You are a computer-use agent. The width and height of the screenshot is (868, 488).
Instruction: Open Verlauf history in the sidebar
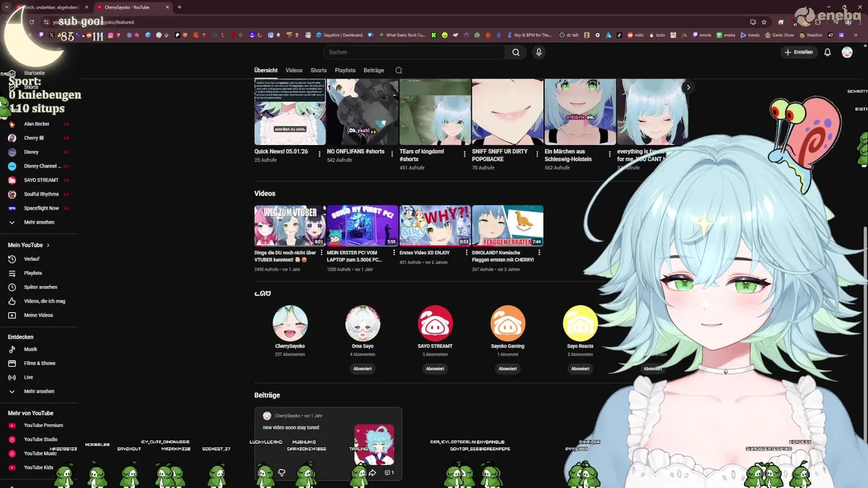pyautogui.click(x=31, y=259)
